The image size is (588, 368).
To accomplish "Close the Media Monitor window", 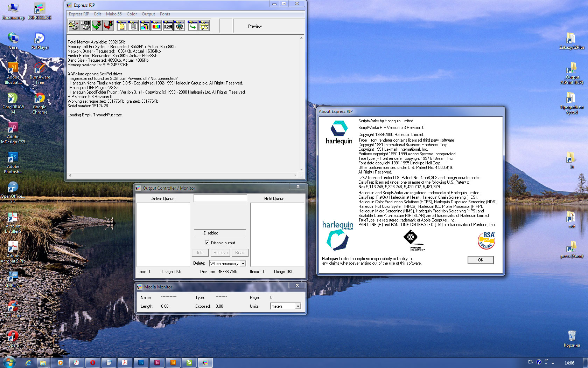I will click(x=297, y=286).
